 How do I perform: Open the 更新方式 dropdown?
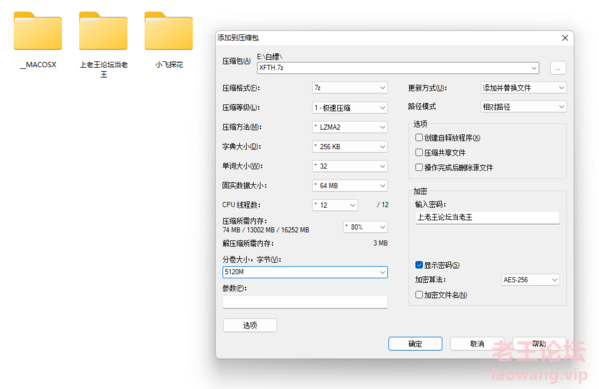click(523, 88)
